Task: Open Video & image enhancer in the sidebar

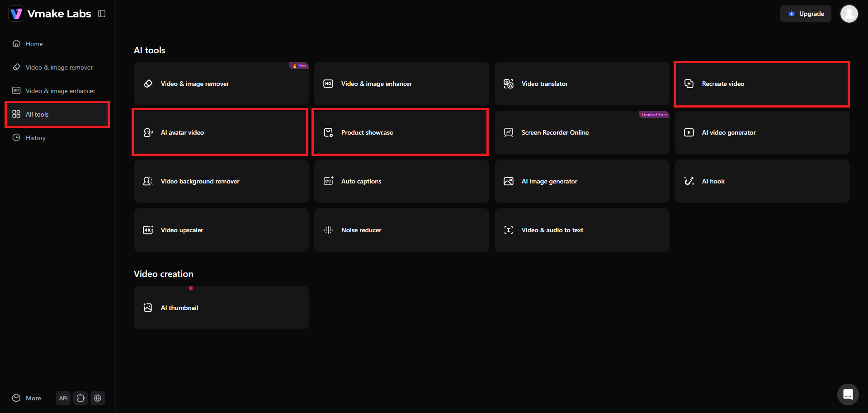Action: 57,91
